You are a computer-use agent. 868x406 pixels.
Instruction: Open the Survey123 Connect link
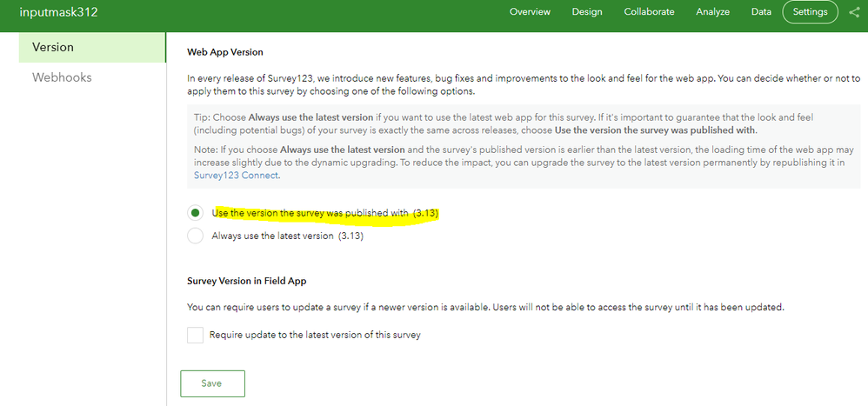pyautogui.click(x=237, y=176)
